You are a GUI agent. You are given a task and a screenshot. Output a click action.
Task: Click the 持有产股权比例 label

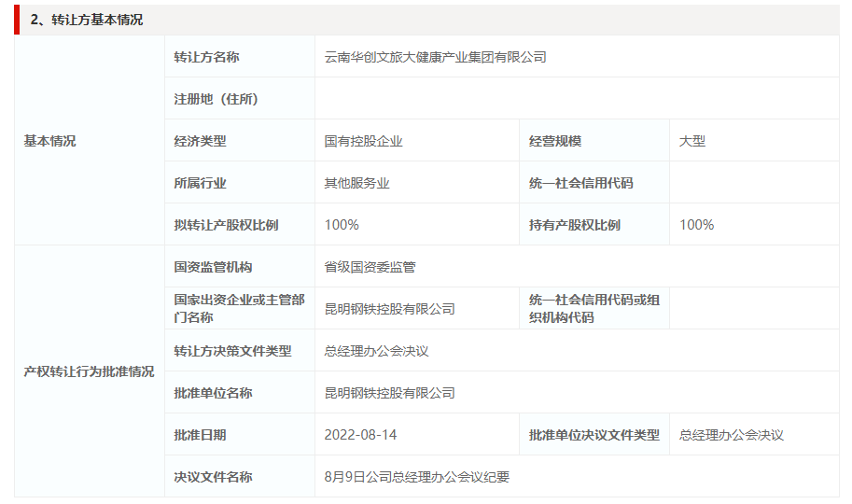tap(574, 225)
